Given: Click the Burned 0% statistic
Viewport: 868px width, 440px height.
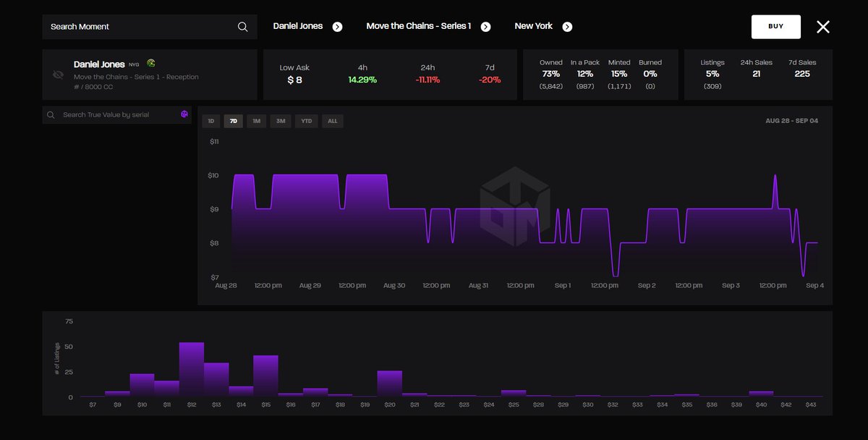Looking at the screenshot, I should (650, 74).
